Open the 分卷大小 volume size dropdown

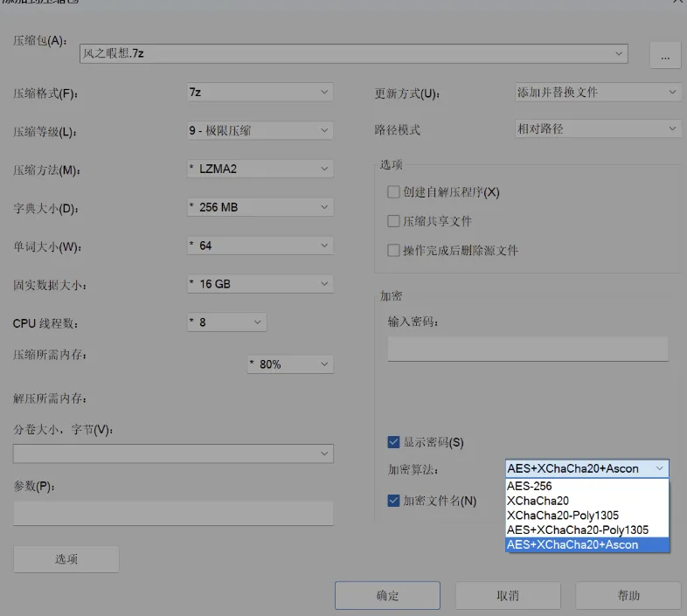click(x=173, y=453)
